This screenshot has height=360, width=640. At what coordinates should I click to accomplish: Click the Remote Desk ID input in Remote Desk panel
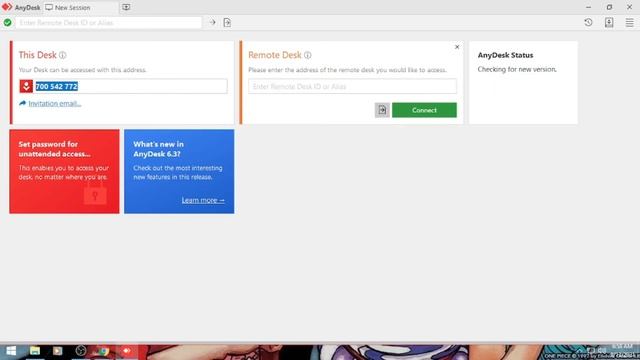352,86
